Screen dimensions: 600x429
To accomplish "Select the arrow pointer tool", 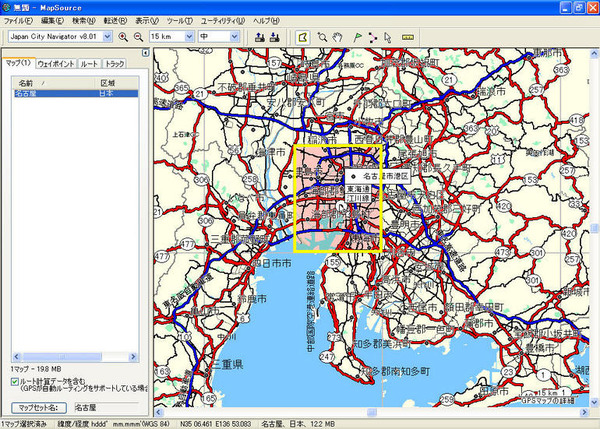I will point(389,37).
